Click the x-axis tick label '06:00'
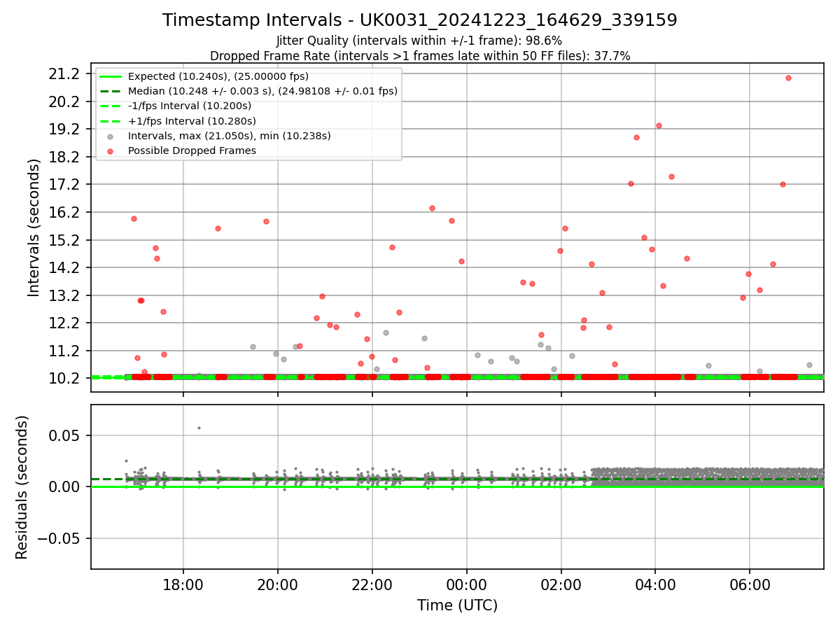The image size is (840, 630). coord(750,584)
